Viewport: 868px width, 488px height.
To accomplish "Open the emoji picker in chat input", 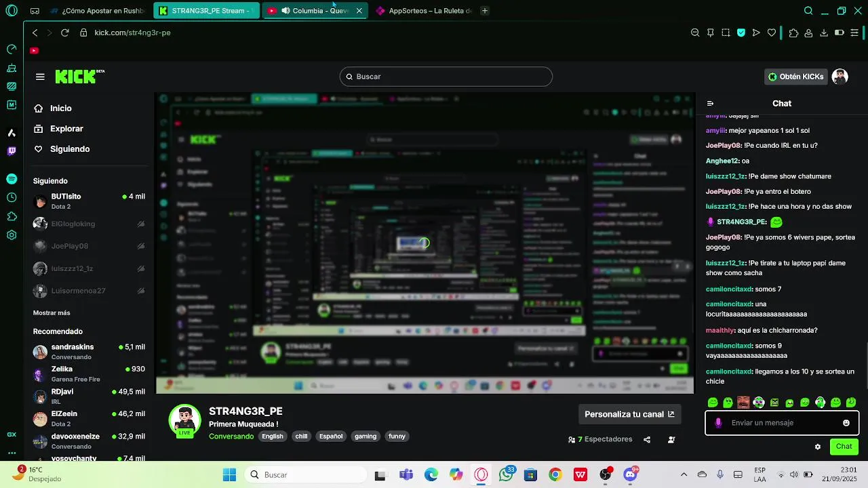I will pos(846,423).
